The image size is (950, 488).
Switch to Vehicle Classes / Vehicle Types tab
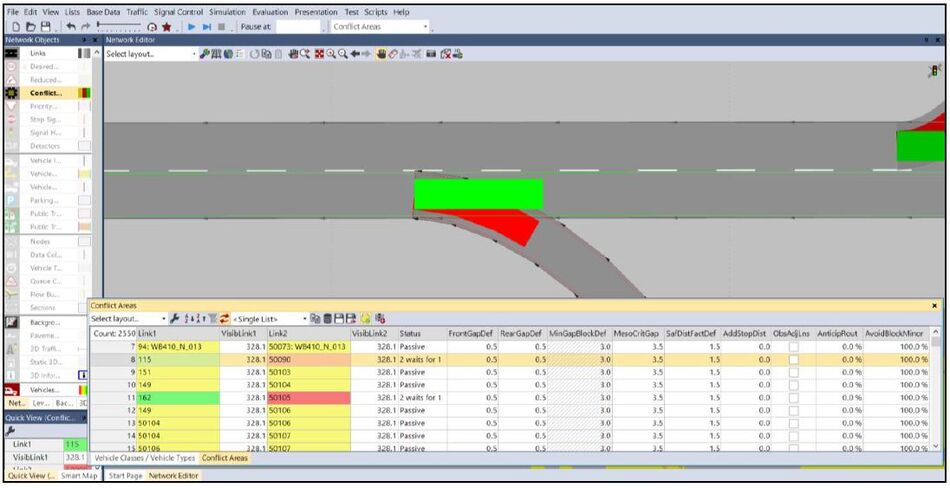coord(145,458)
